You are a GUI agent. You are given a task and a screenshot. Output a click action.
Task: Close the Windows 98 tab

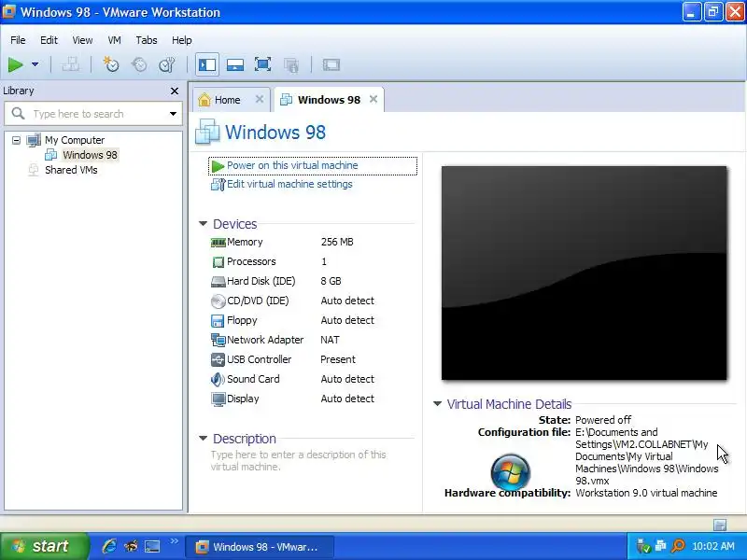[373, 99]
